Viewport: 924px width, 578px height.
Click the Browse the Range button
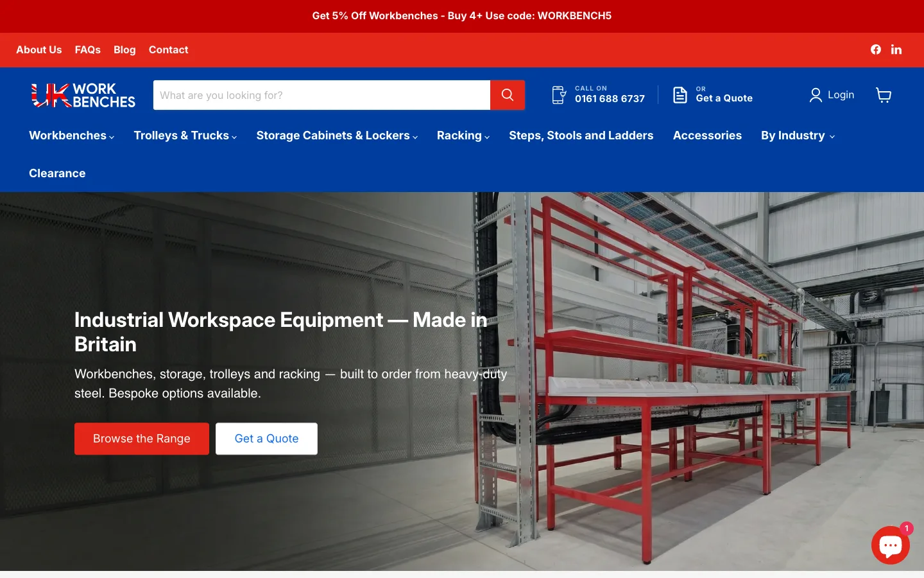tap(142, 439)
